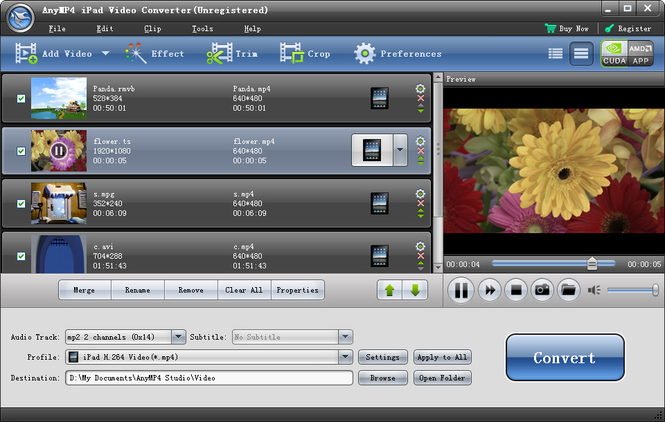Select the s.mpg thumbnail
This screenshot has height=422, width=665.
[x=59, y=203]
